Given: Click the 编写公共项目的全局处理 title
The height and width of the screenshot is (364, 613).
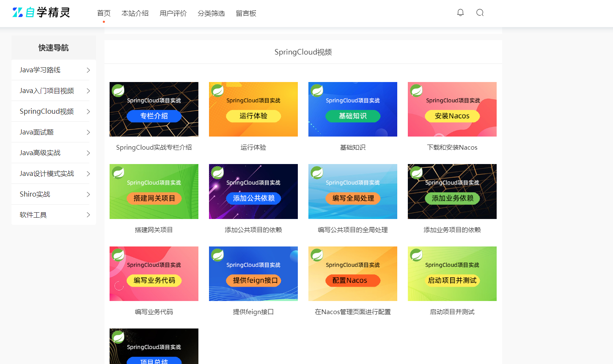Looking at the screenshot, I should [x=353, y=230].
